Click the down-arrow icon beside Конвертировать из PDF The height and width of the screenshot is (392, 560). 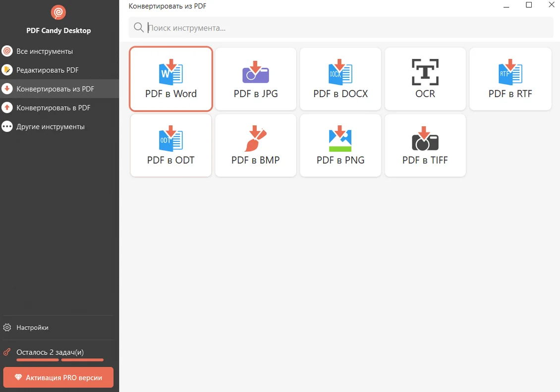(7, 89)
